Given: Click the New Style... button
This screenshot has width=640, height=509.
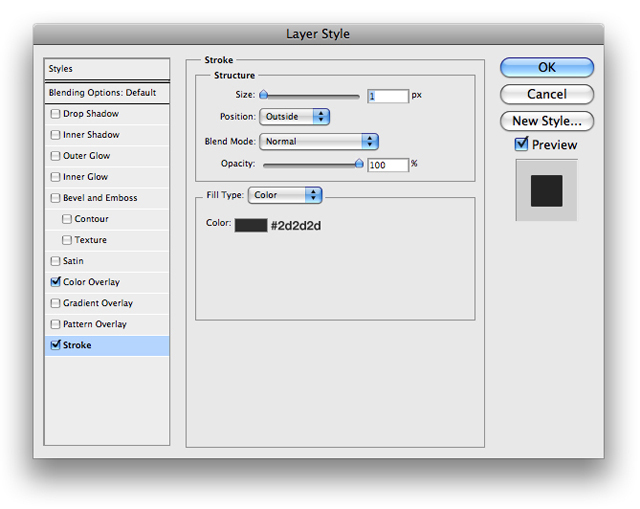Looking at the screenshot, I should (x=547, y=121).
